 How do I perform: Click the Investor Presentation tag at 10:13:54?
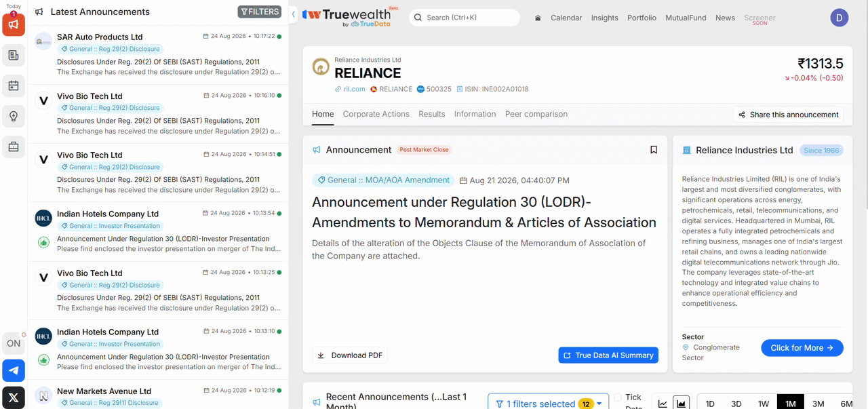click(x=111, y=226)
